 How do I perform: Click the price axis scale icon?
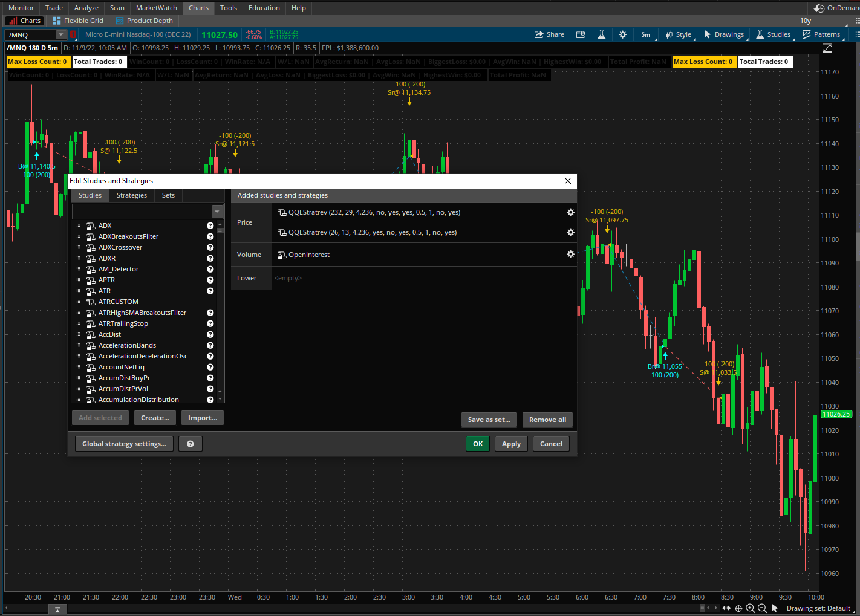[x=827, y=48]
